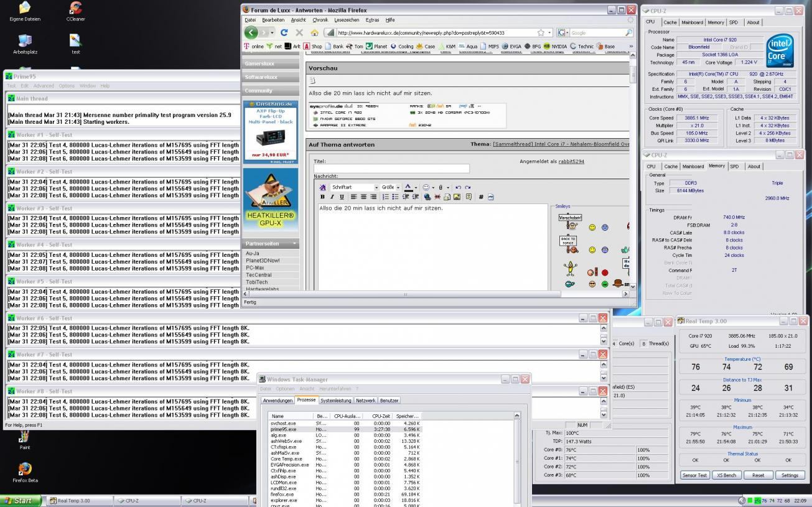Click the search magnifier in Firefox search box
812x507 pixels.
(628, 32)
